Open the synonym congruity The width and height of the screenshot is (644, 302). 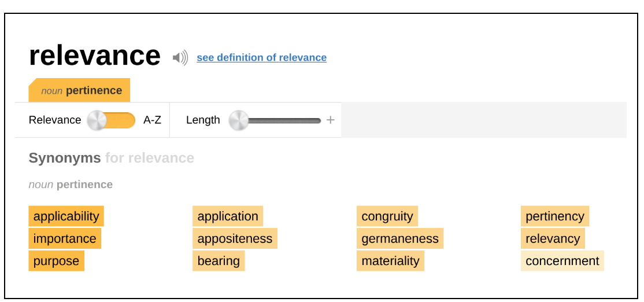point(387,216)
